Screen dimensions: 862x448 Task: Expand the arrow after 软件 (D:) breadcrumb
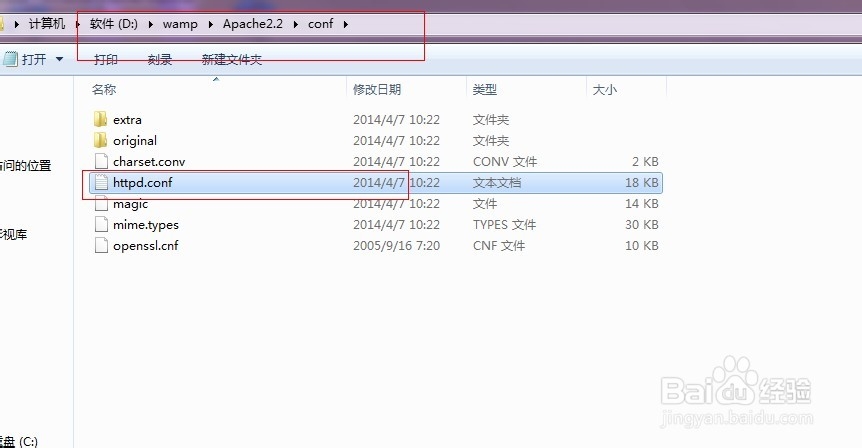click(x=151, y=24)
